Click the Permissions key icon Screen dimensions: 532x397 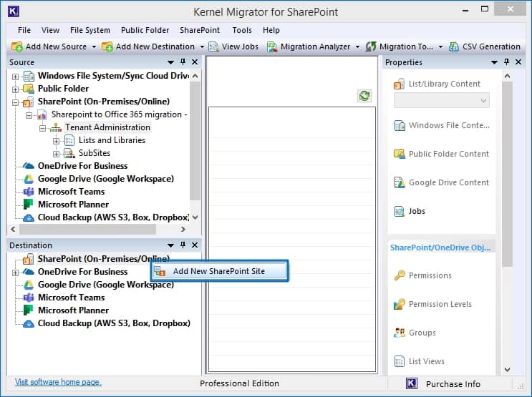click(400, 275)
